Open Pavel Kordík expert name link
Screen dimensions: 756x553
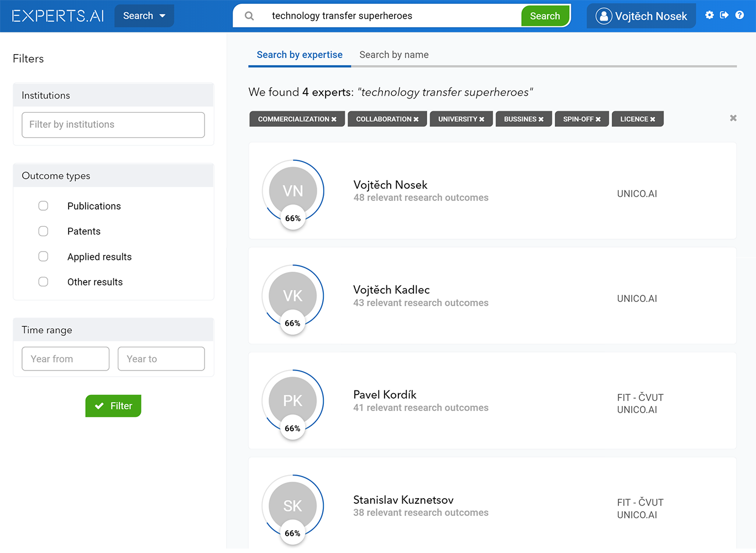tap(385, 395)
